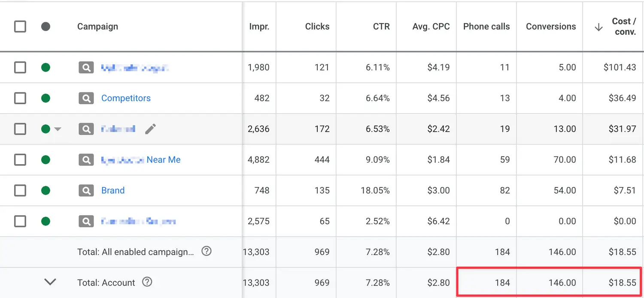Image resolution: width=644 pixels, height=298 pixels.
Task: Click the search icon beside Competitors campaign
Action: tap(86, 98)
